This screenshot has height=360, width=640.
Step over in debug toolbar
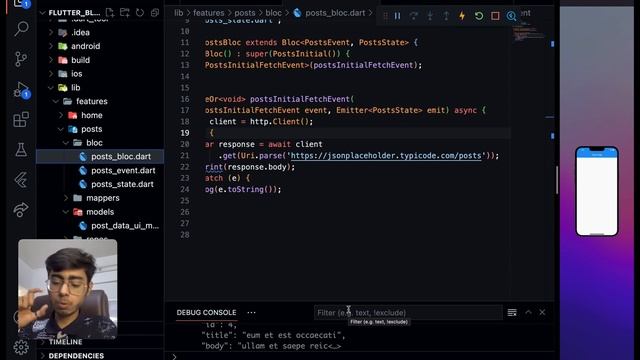click(x=413, y=16)
